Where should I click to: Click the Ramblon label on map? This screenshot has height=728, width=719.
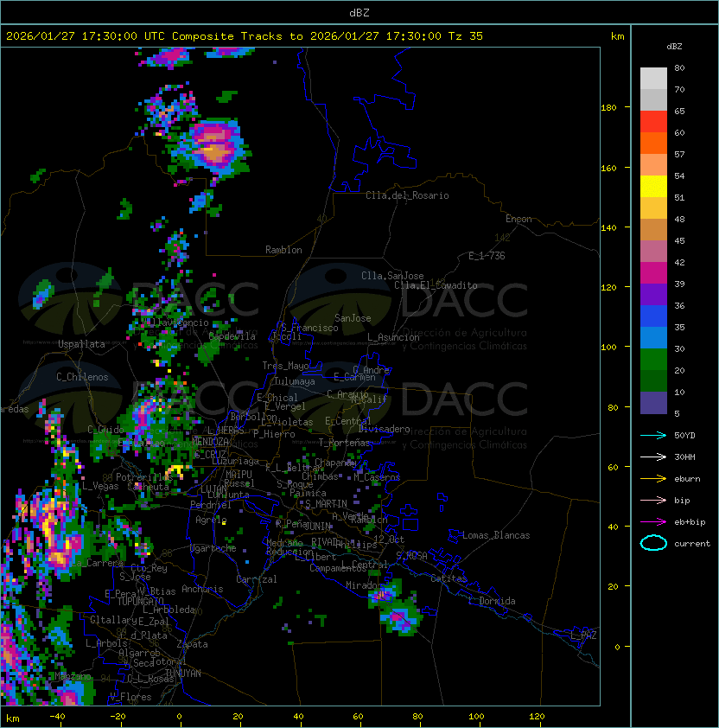(x=283, y=250)
